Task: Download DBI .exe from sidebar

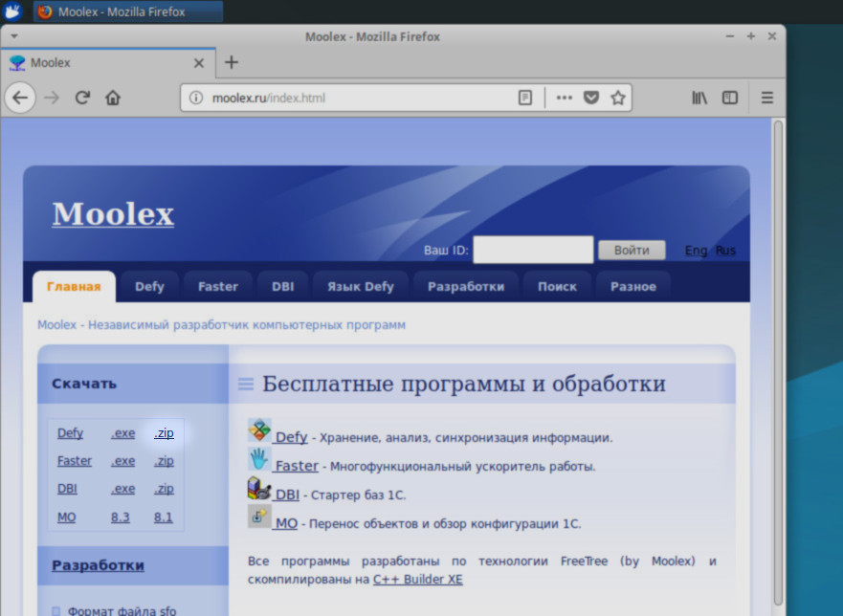Action: pyautogui.click(x=123, y=489)
